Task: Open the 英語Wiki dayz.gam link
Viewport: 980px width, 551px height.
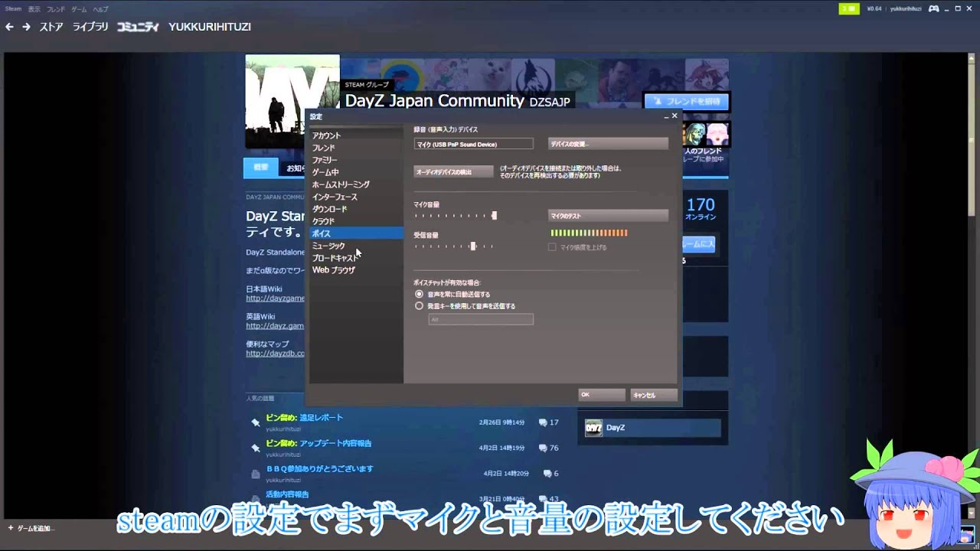Action: 275,326
